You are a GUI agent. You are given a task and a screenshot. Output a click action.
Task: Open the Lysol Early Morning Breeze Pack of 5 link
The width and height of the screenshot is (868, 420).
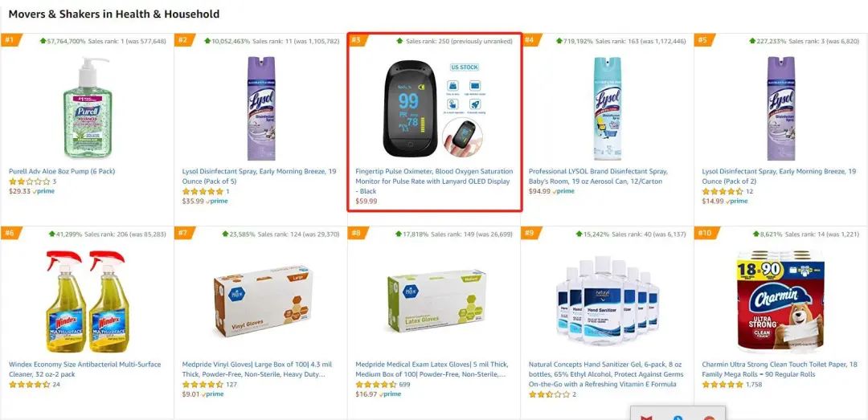259,177
